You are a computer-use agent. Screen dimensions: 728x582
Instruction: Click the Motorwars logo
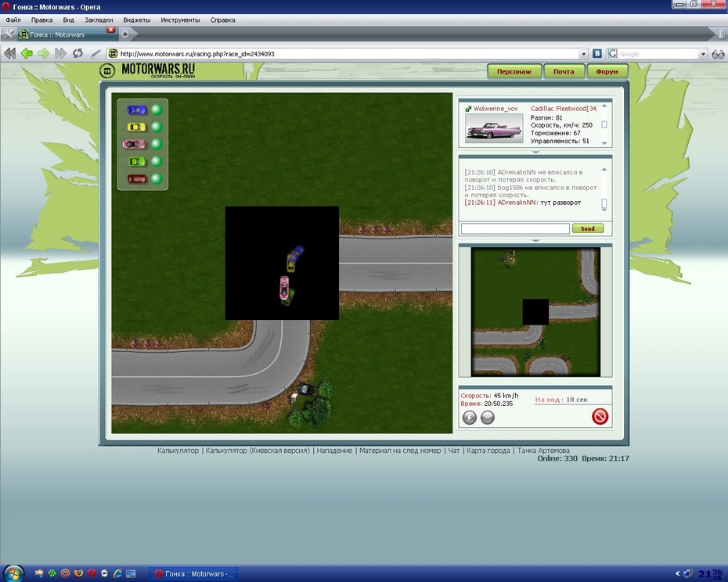click(147, 70)
